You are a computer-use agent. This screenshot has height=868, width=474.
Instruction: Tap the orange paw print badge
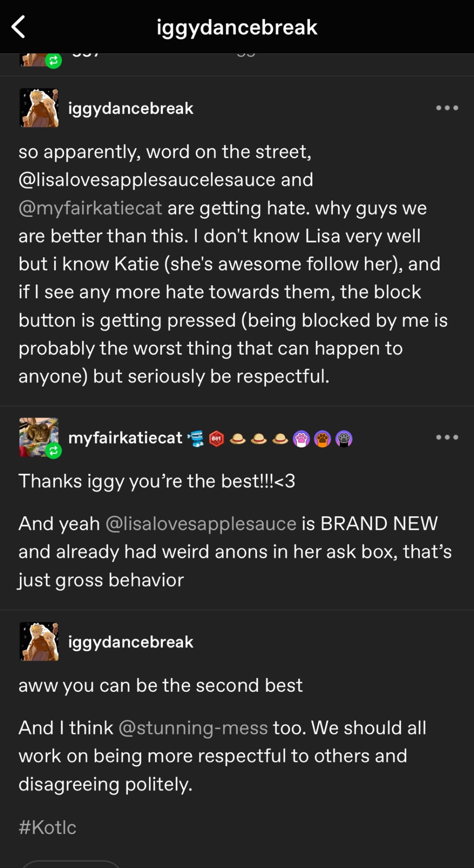pos(322,439)
